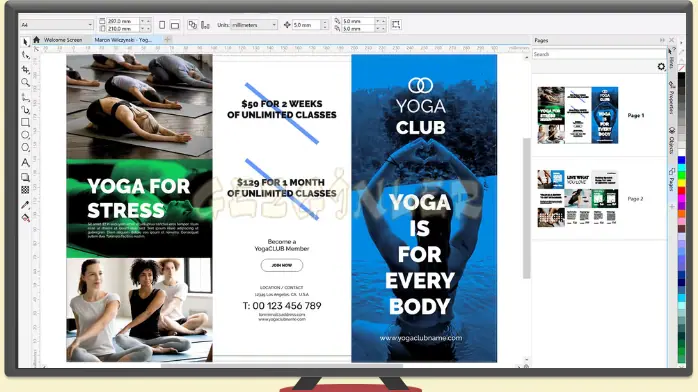
Task: Pick the blue swatch in palette
Action: point(681,160)
